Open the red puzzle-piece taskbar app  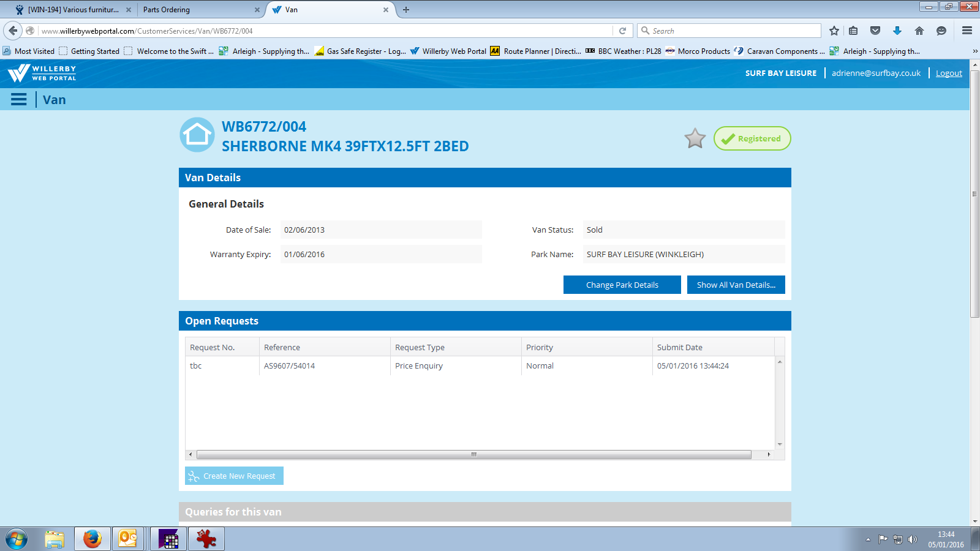tap(206, 539)
